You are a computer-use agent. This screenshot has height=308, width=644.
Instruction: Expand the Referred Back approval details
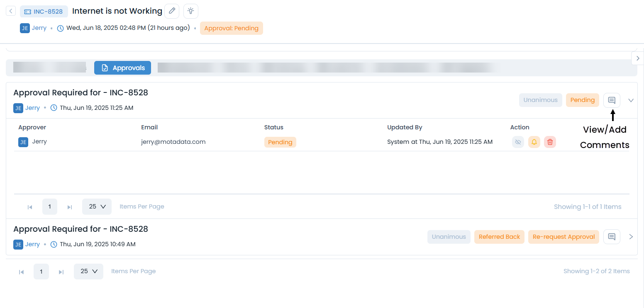click(631, 236)
